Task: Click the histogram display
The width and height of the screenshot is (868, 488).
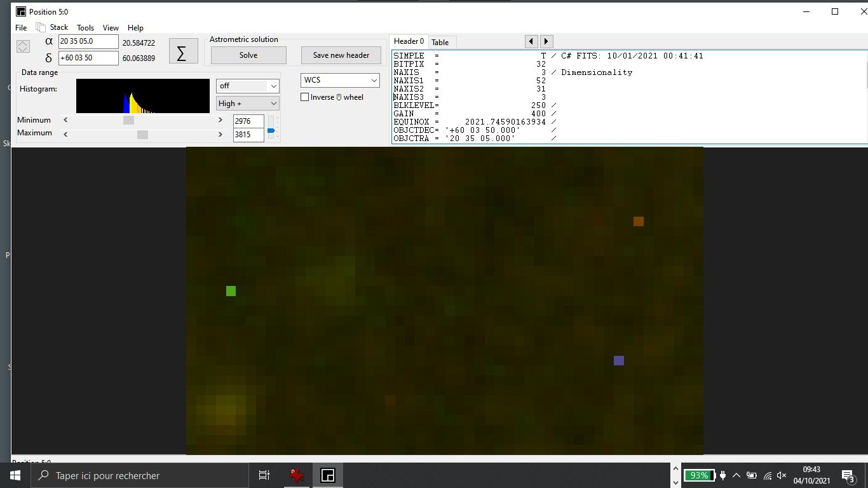Action: (x=143, y=96)
